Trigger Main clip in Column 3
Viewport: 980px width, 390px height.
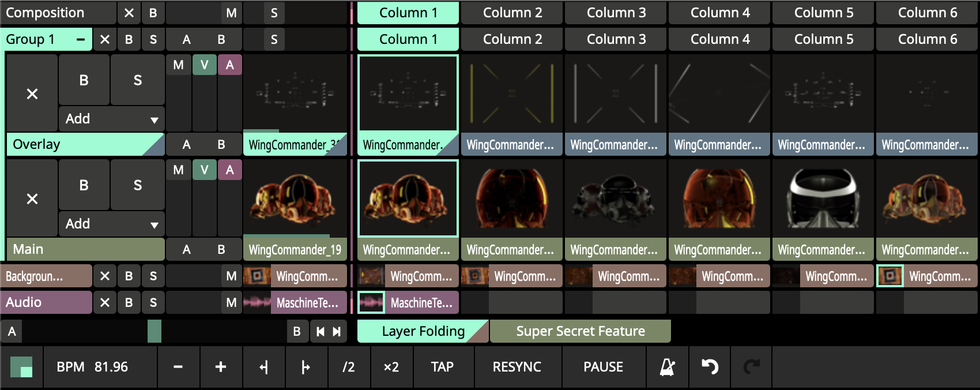pyautogui.click(x=616, y=198)
